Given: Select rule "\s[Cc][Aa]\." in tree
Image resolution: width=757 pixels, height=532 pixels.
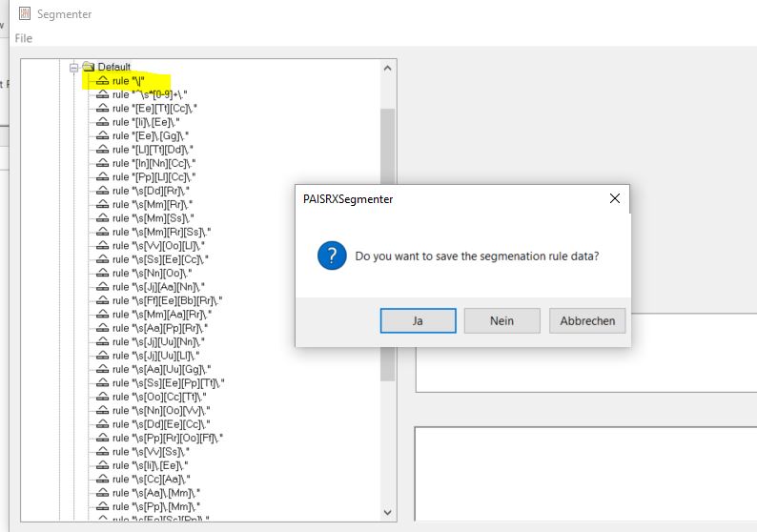Looking at the screenshot, I should (151, 479).
